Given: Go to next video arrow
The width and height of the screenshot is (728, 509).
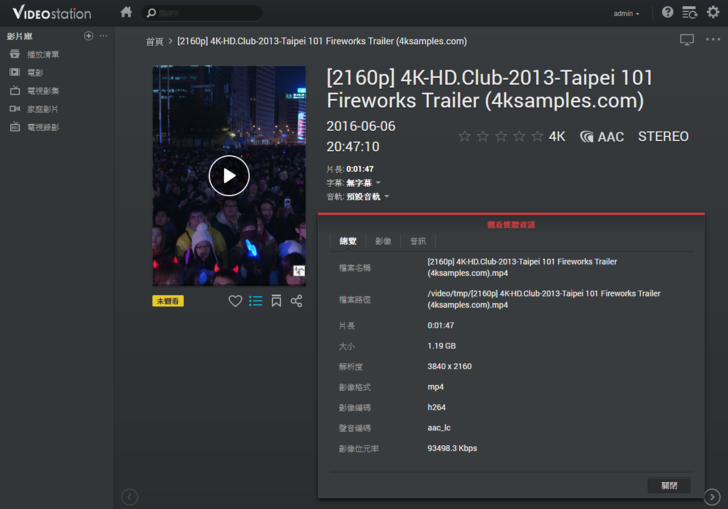Looking at the screenshot, I should coord(712,497).
